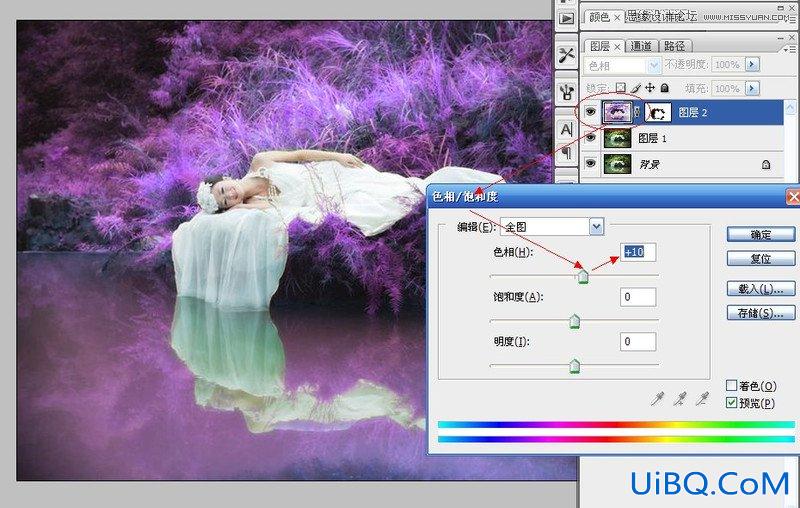This screenshot has width=800, height=508.
Task: Select 图层 2 image thumbnail
Action: tap(617, 112)
